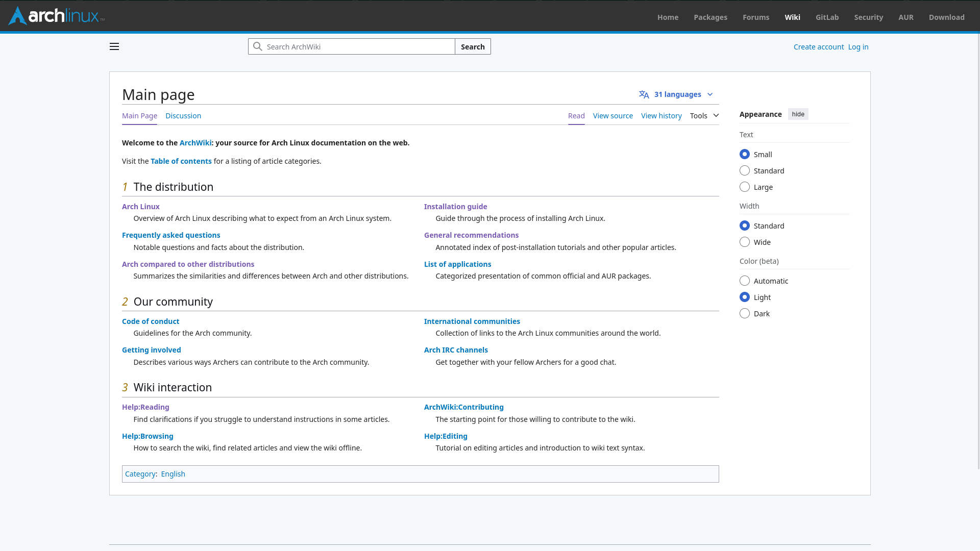980x551 pixels.
Task: Focus the Search ArchWiki input field
Action: click(x=352, y=46)
